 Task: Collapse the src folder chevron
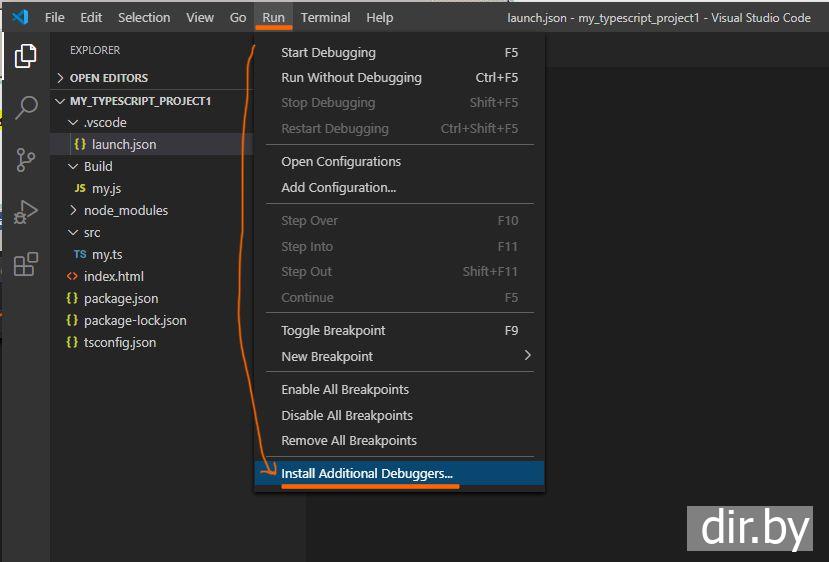pyautogui.click(x=73, y=232)
